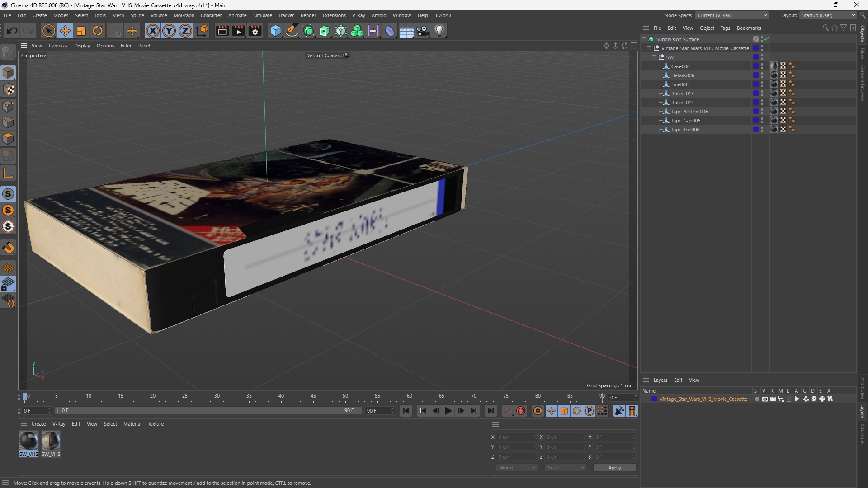Viewport: 868px width, 488px height.
Task: Add a Cube primitive object
Action: tap(275, 31)
